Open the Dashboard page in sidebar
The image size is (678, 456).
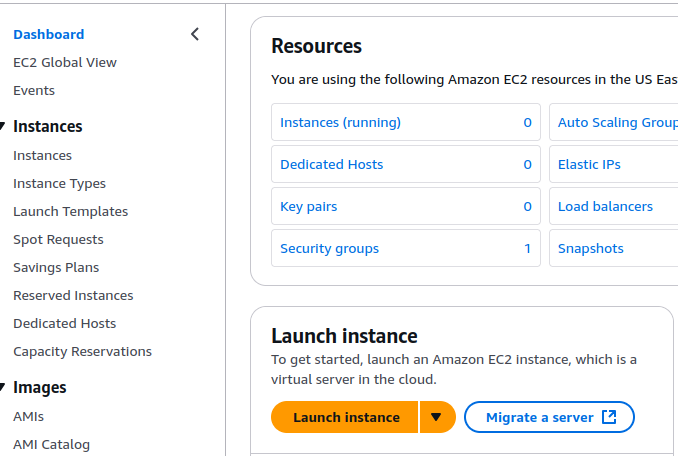[x=48, y=34]
